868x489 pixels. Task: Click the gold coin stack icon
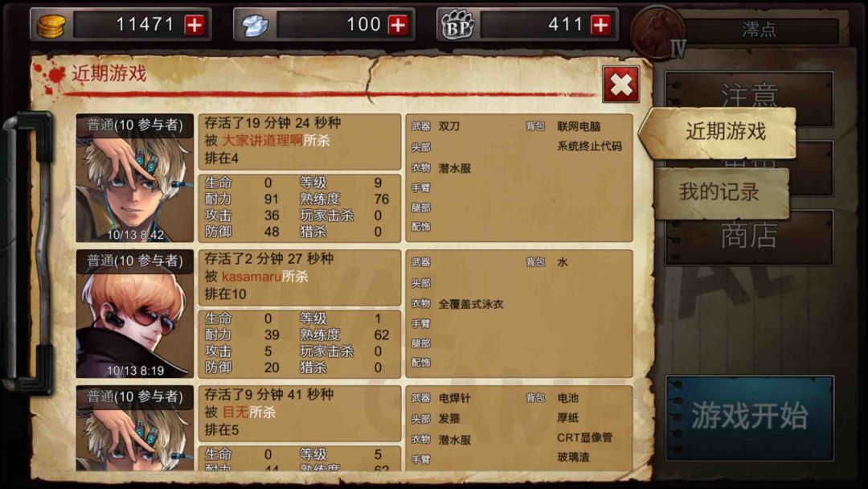point(51,26)
